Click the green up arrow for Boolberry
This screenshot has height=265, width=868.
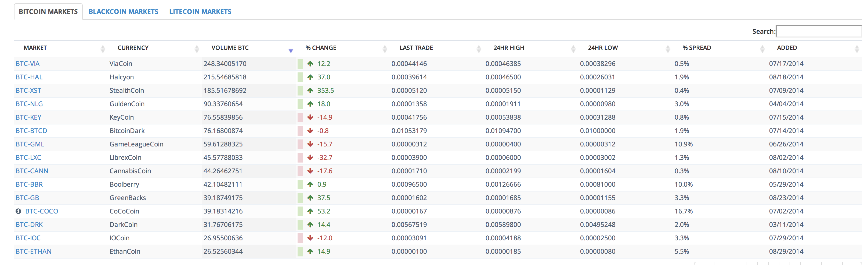point(310,185)
